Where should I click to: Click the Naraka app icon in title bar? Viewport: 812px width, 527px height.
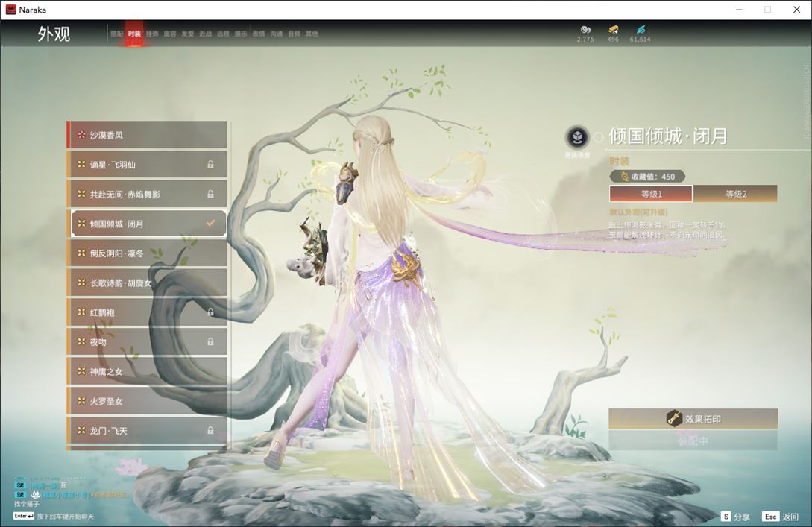(10, 10)
